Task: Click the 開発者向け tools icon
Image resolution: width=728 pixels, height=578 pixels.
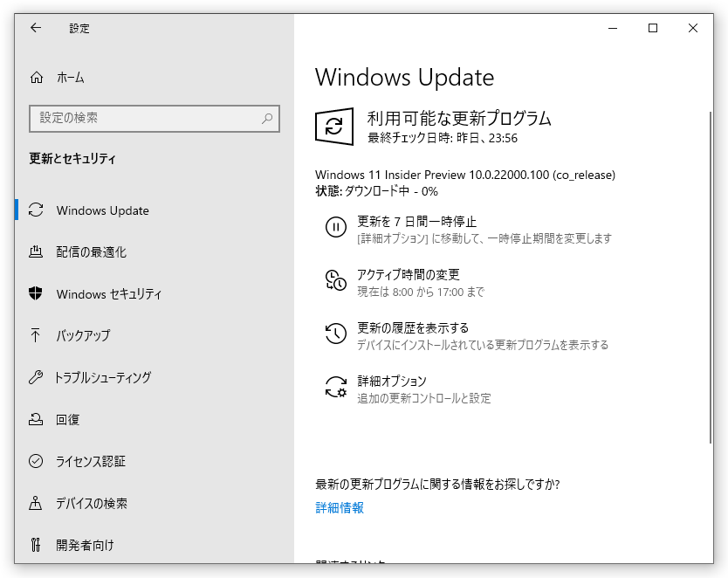Action: 35,545
